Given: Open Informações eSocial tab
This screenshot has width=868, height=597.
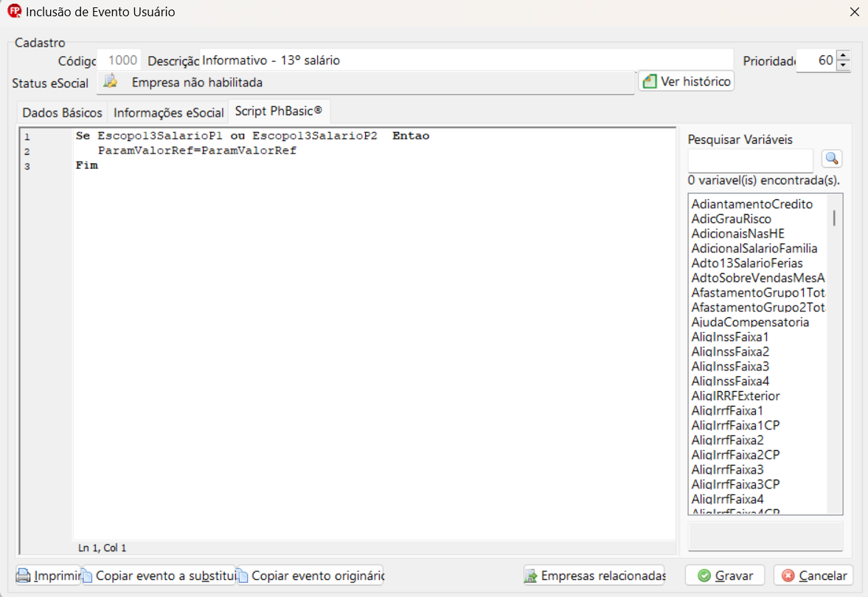Looking at the screenshot, I should [x=168, y=112].
